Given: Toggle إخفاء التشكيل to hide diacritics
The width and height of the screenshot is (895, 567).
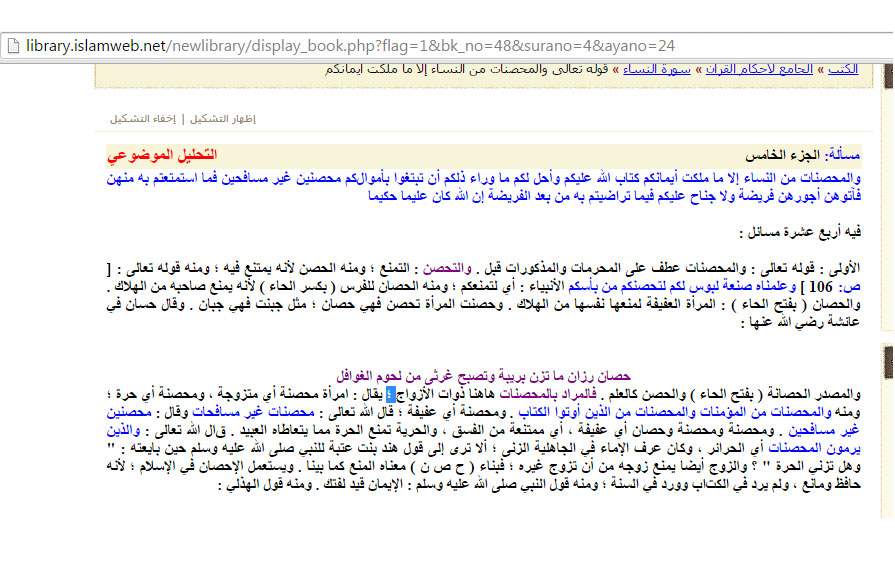Looking at the screenshot, I should click(143, 119).
